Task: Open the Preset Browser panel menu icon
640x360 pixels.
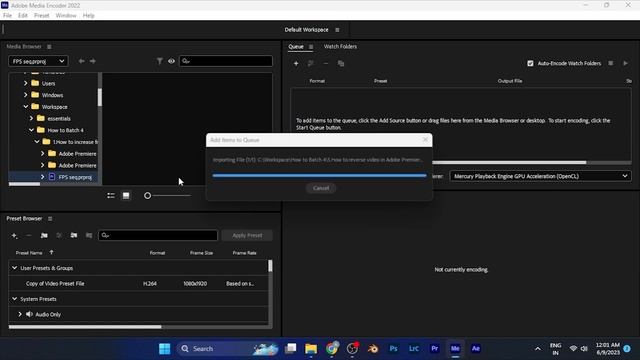Action: [x=50, y=218]
